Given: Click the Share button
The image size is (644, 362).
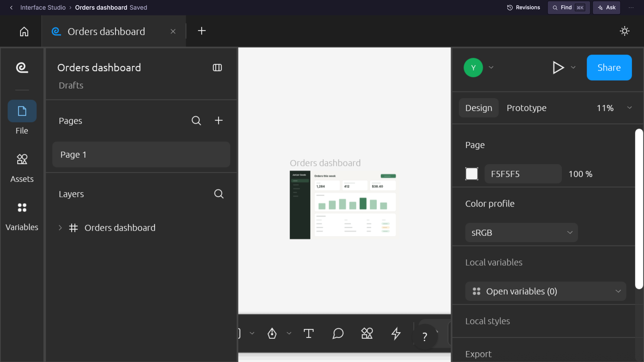Looking at the screenshot, I should point(609,68).
